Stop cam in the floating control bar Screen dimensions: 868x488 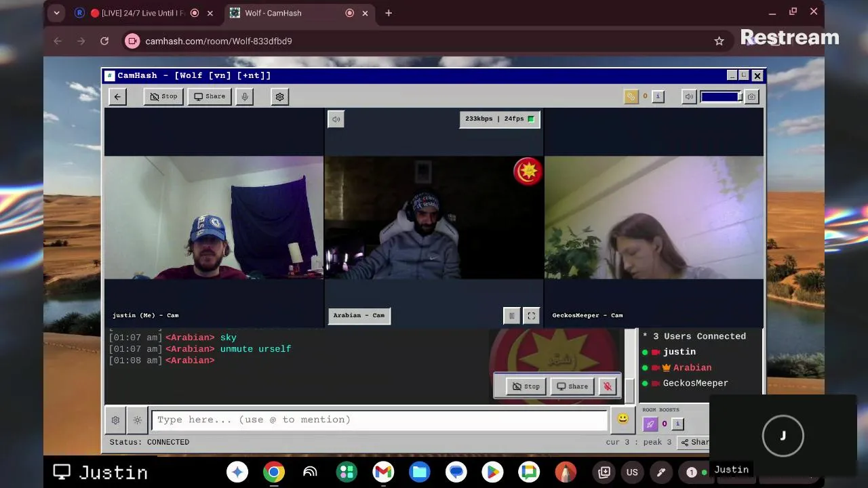click(526, 386)
